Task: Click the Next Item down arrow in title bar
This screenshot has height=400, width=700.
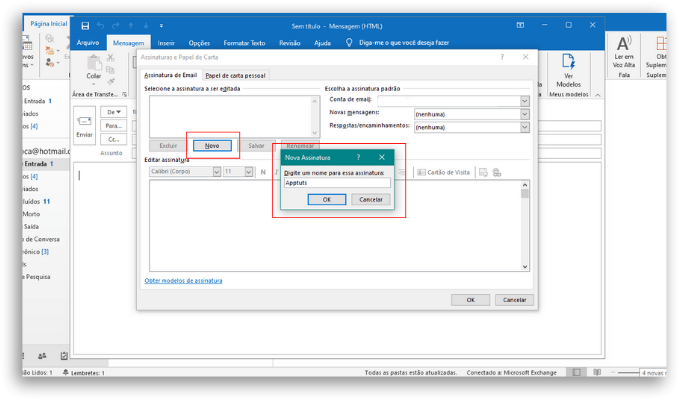Action: (x=146, y=26)
